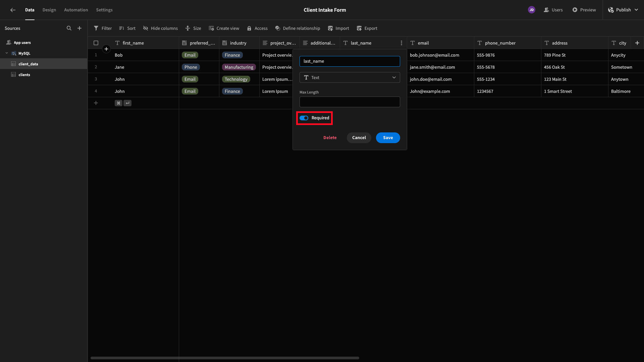This screenshot has width=644, height=362.
Task: Click the JD user avatar
Action: click(x=532, y=10)
